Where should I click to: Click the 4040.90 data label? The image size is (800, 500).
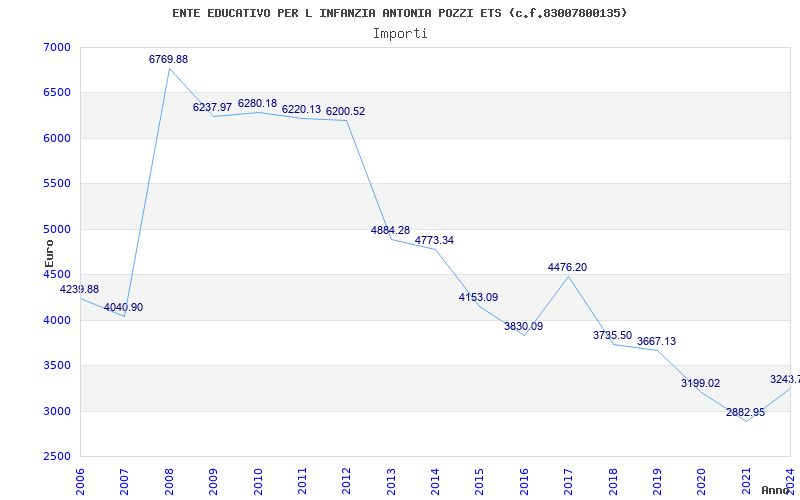[x=123, y=307]
